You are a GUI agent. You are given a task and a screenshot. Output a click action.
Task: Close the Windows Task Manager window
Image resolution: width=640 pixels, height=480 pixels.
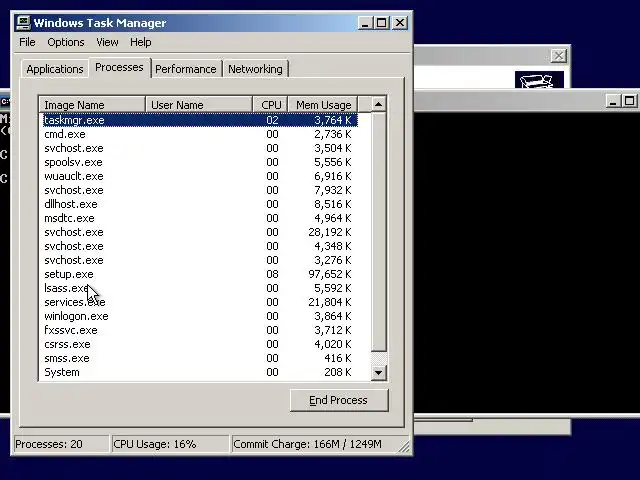(x=400, y=23)
